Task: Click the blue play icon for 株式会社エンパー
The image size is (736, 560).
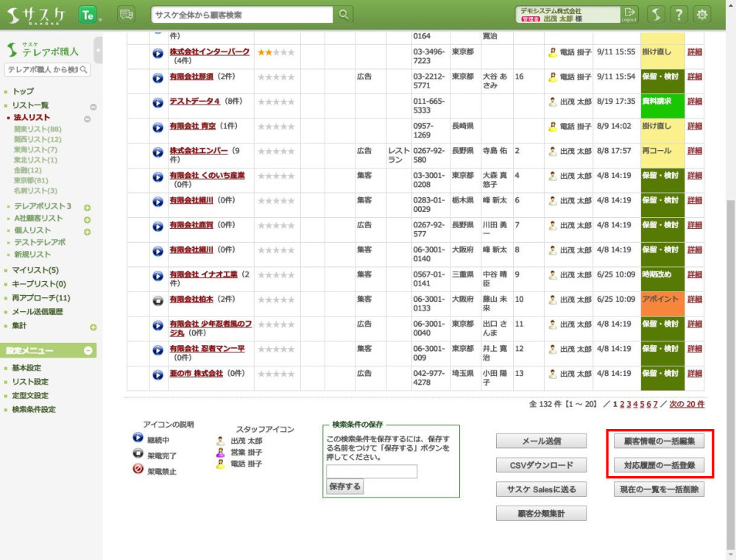Action: click(x=158, y=152)
